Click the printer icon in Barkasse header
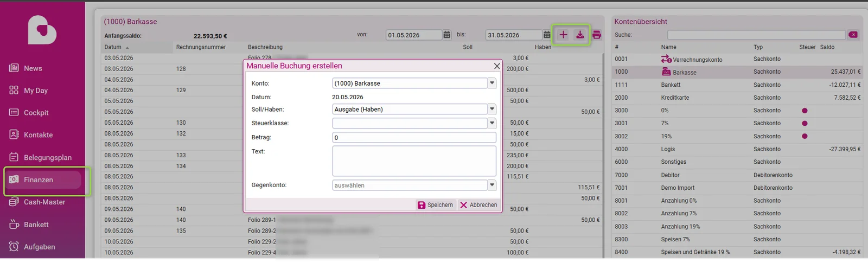Screen dimensions: 868x263 [x=597, y=35]
